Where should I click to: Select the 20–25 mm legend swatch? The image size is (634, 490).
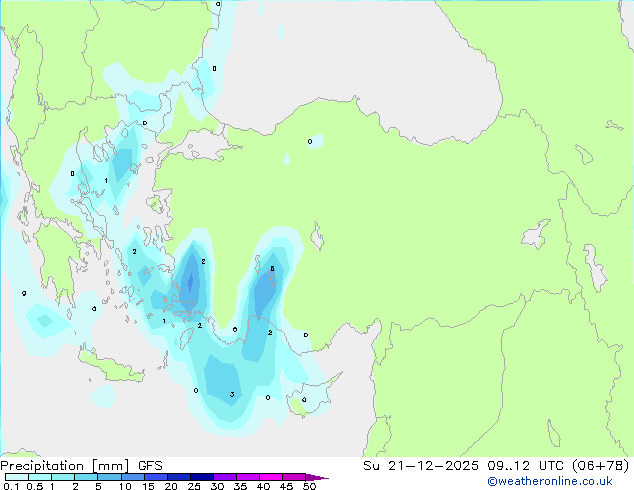coord(179,477)
